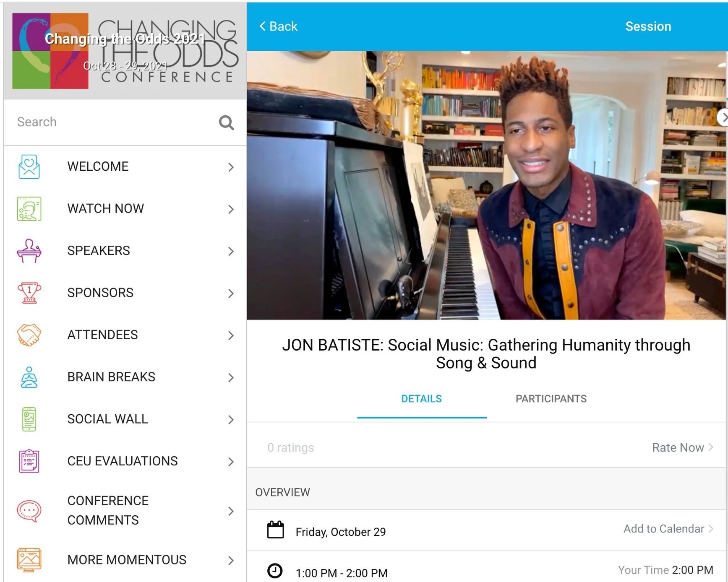Image resolution: width=728 pixels, height=582 pixels.
Task: Select the Details tab
Action: pos(422,399)
